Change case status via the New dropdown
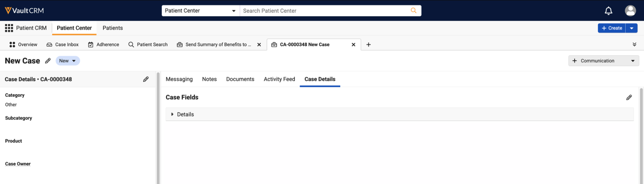644x184 pixels. tap(68, 61)
